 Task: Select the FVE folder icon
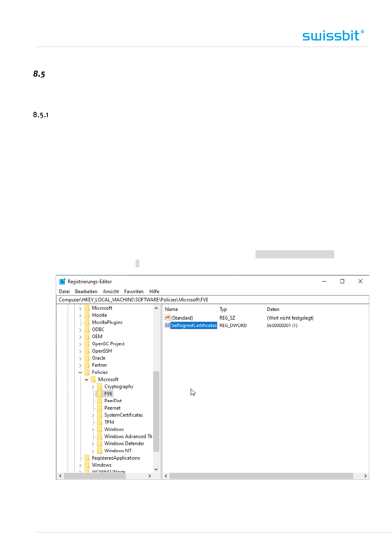99,394
